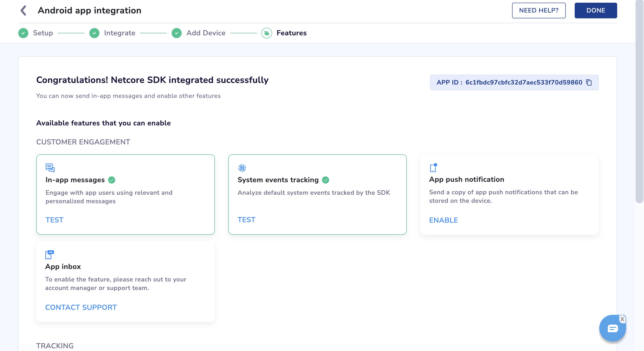This screenshot has height=351, width=644.
Task: Enable App push notification
Action: pyautogui.click(x=443, y=220)
